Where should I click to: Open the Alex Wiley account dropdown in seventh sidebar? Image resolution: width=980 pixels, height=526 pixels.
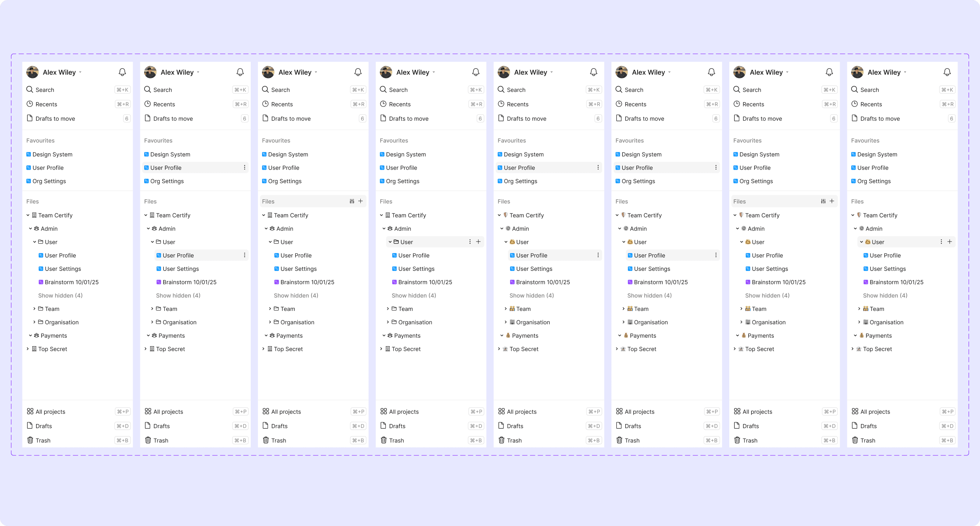point(788,72)
